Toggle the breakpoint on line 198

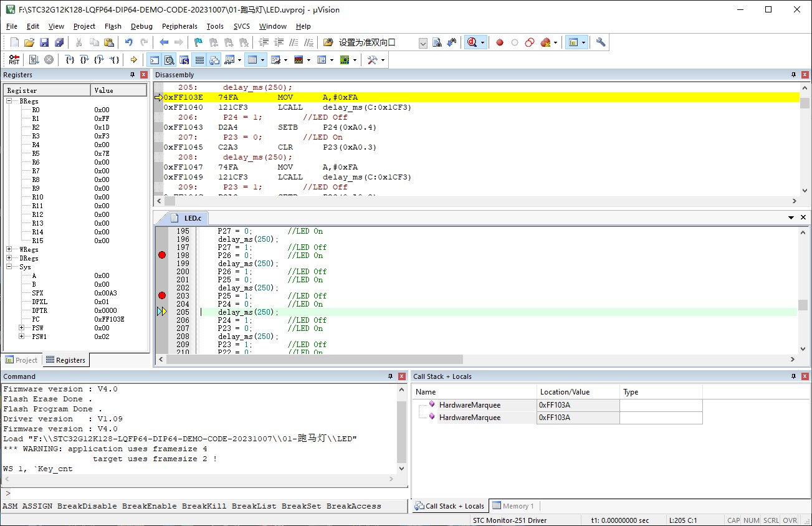162,255
